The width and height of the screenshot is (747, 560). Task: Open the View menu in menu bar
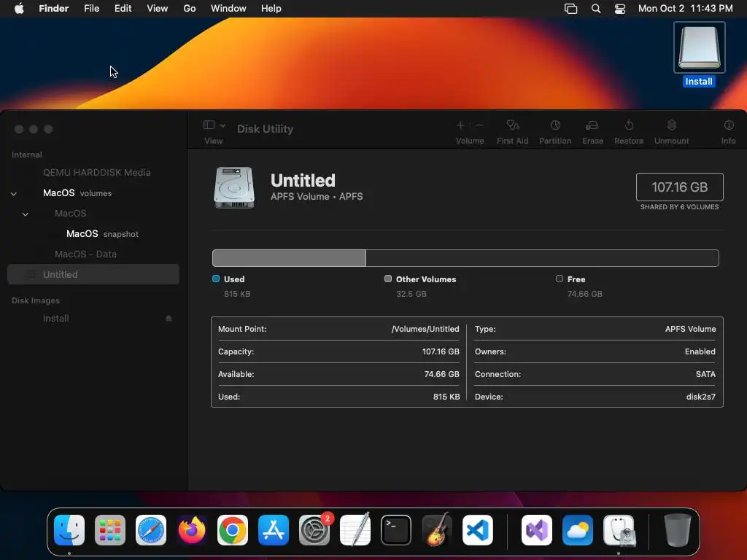(x=158, y=9)
